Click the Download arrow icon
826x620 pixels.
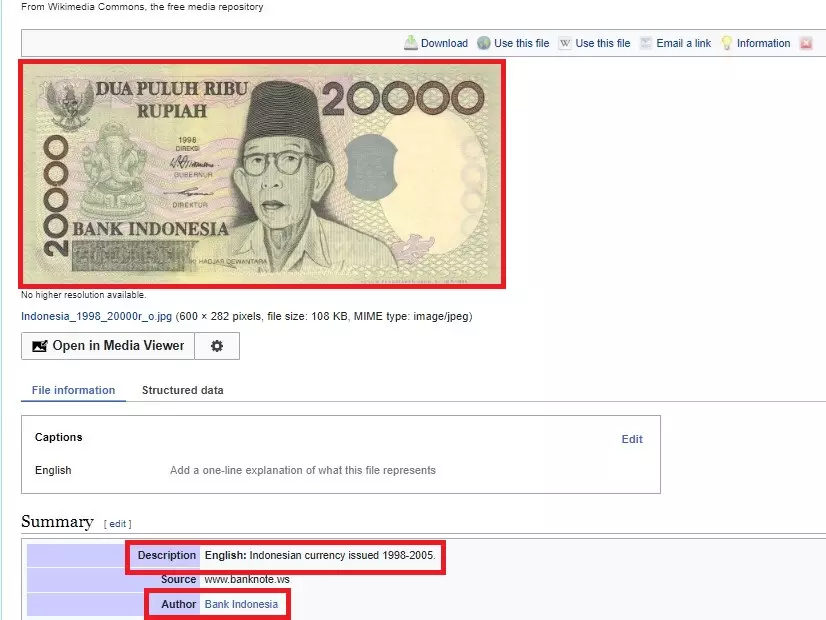click(410, 43)
